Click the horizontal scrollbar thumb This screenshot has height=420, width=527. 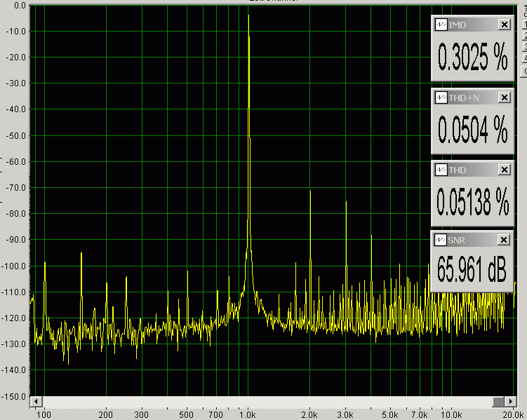(x=498, y=402)
